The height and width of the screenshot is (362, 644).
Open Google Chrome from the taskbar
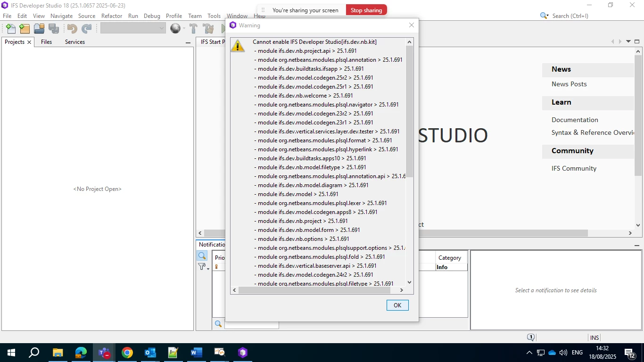127,353
